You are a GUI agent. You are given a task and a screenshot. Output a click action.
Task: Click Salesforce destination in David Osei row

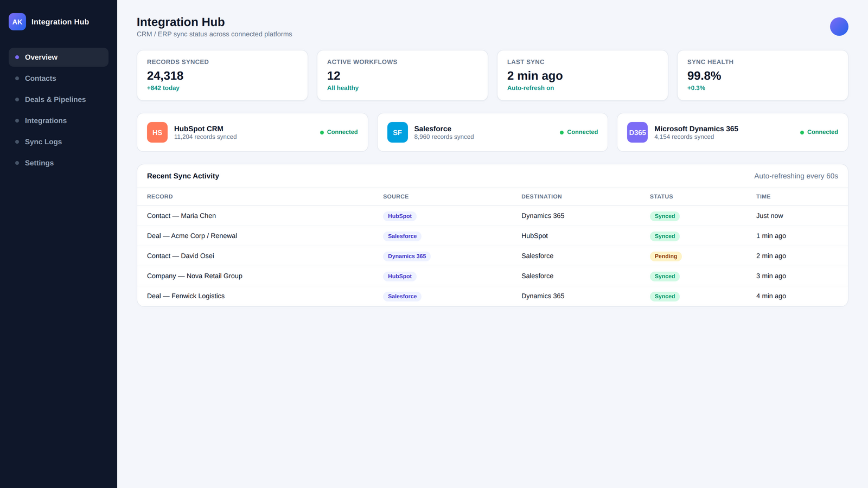pyautogui.click(x=537, y=256)
